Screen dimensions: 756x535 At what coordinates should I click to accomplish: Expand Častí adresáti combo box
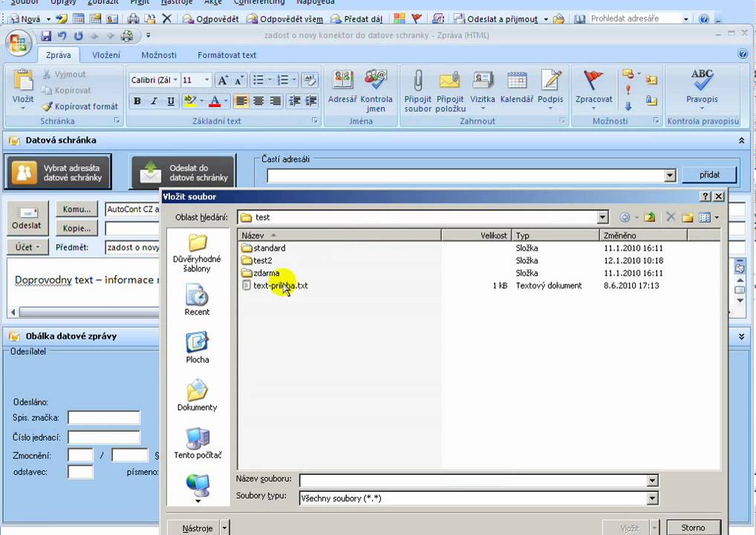pyautogui.click(x=670, y=175)
